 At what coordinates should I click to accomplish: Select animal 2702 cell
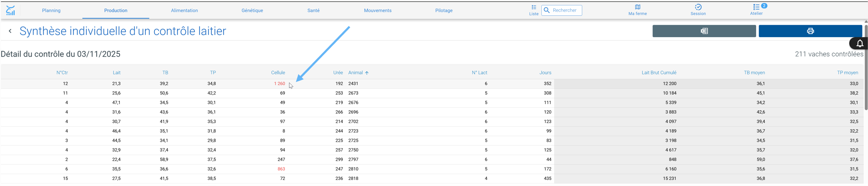(353, 122)
